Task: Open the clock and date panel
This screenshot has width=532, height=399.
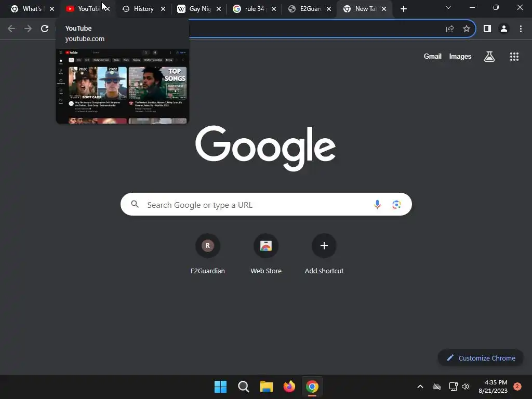Action: click(x=493, y=387)
